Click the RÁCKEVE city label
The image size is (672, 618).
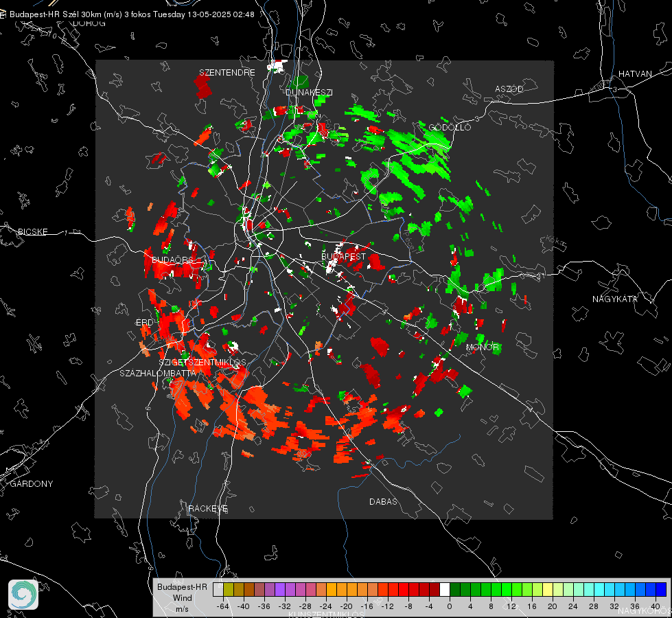click(x=208, y=508)
